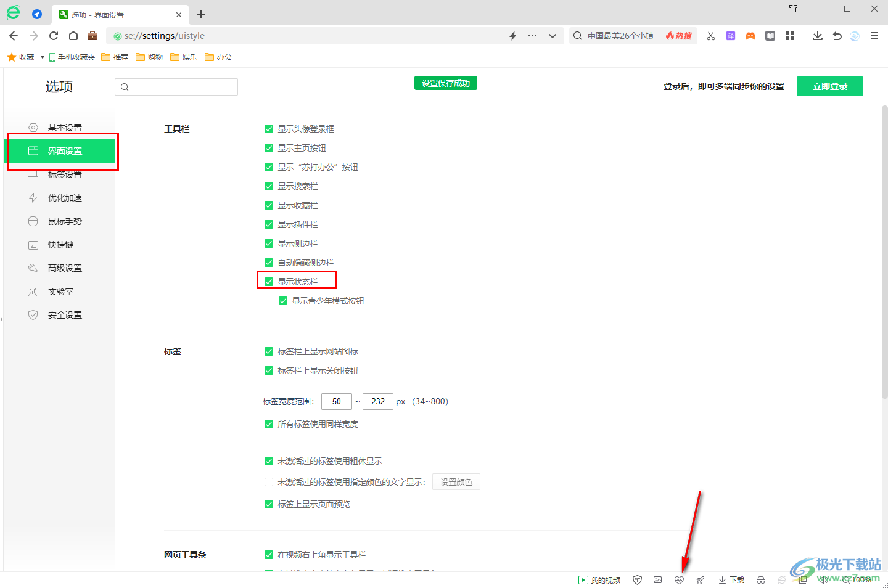Select 界面设置 in the sidebar
Screen dimensions: 888x588
(x=59, y=151)
